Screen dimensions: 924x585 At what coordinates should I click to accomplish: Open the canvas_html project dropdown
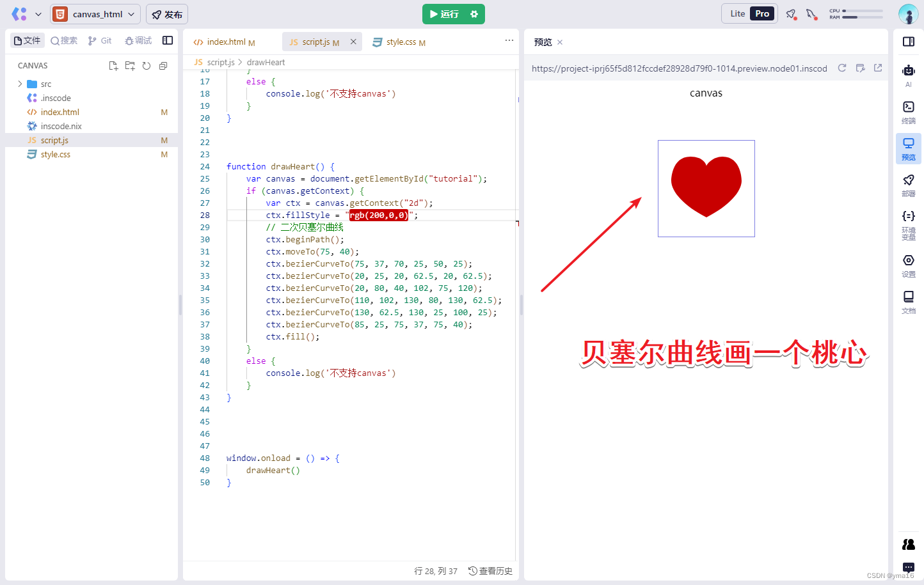pos(95,14)
